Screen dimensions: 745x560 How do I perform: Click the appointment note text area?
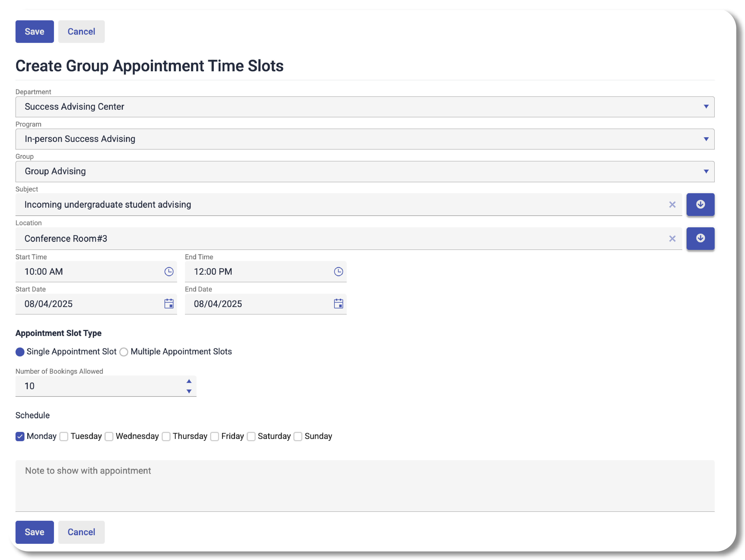pos(365,485)
